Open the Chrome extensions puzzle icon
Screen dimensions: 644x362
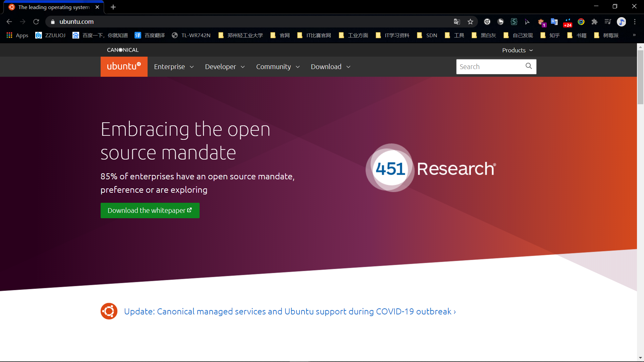coord(594,22)
